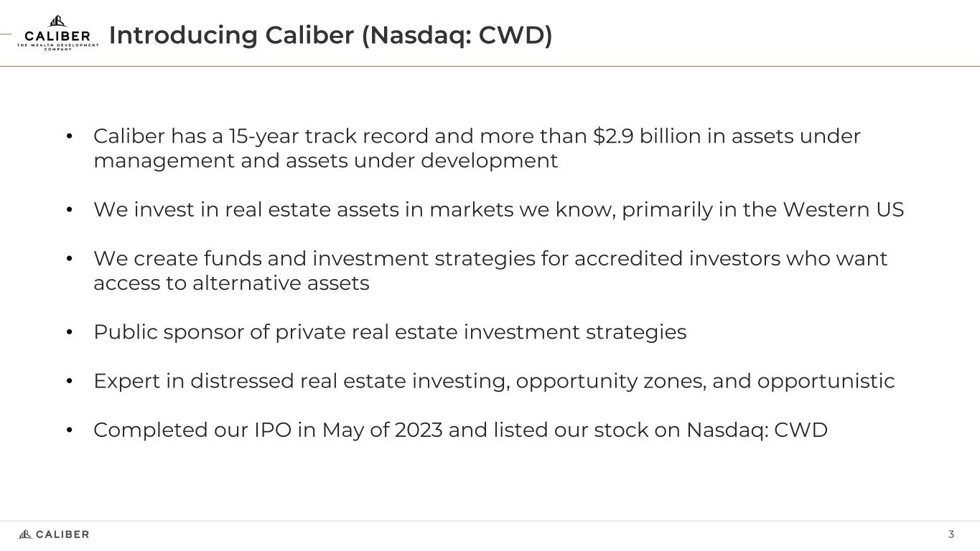Select the "Public sponsor of private real estate" bullet
Viewport: 980px width, 551px height.
(390, 332)
